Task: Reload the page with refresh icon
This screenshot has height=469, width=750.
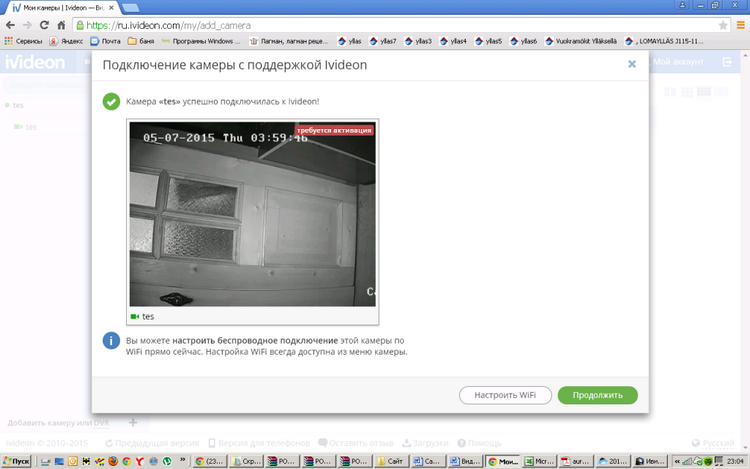Action: 44,25
